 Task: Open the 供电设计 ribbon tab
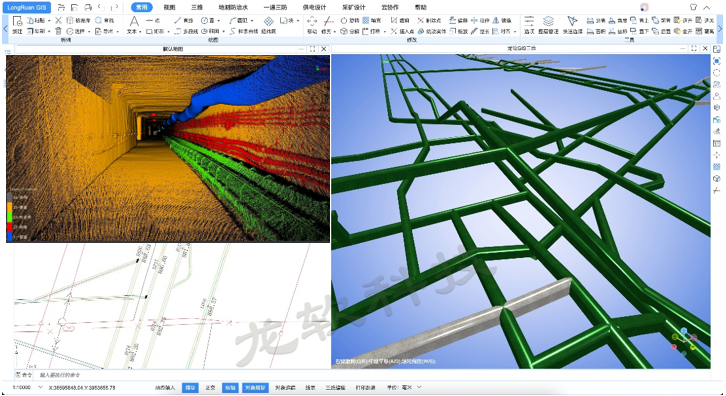pyautogui.click(x=314, y=7)
